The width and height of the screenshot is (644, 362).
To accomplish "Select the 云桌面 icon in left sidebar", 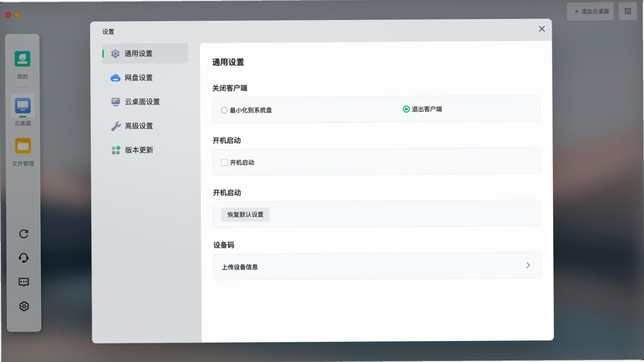I will point(23,106).
